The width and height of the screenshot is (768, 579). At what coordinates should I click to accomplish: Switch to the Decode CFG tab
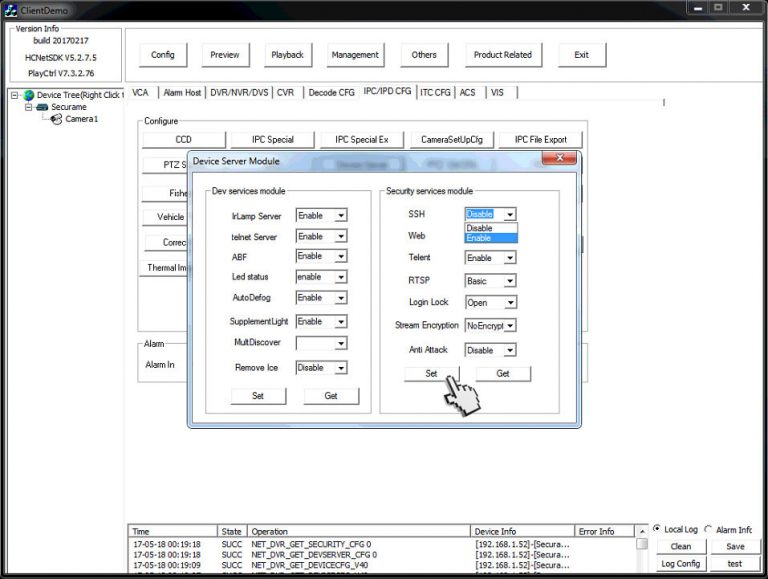coord(332,93)
